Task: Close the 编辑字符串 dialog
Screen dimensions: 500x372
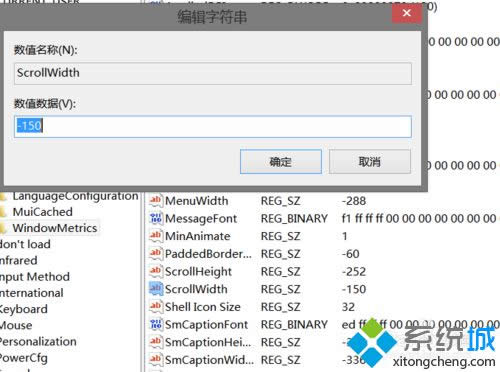Action: click(407, 13)
